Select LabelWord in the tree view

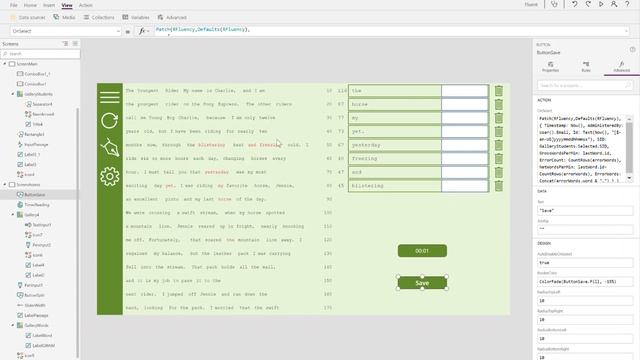pos(42,336)
